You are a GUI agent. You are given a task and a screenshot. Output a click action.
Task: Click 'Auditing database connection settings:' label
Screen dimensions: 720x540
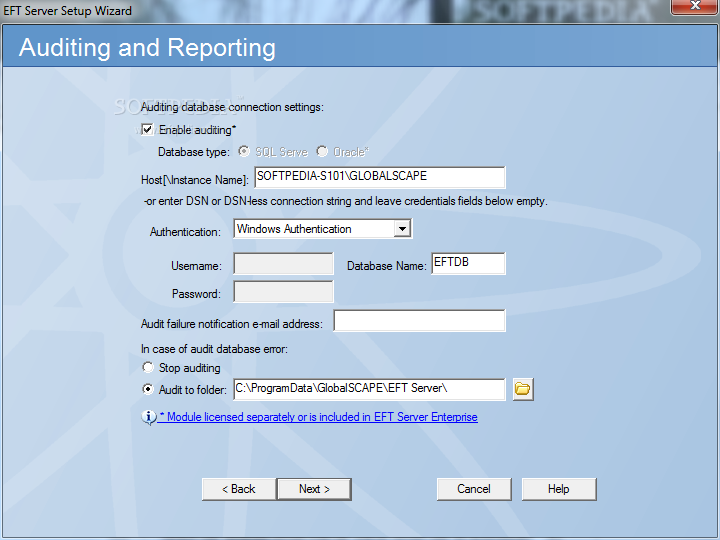coord(232,107)
